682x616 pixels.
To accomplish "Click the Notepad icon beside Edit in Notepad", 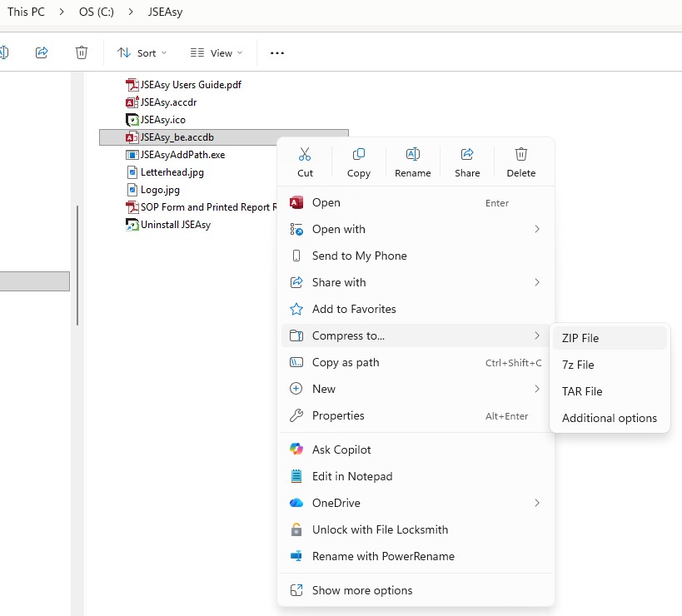I will tap(296, 476).
